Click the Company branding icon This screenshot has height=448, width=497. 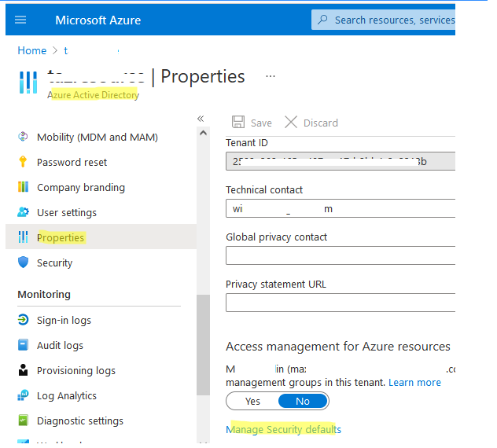(x=23, y=187)
